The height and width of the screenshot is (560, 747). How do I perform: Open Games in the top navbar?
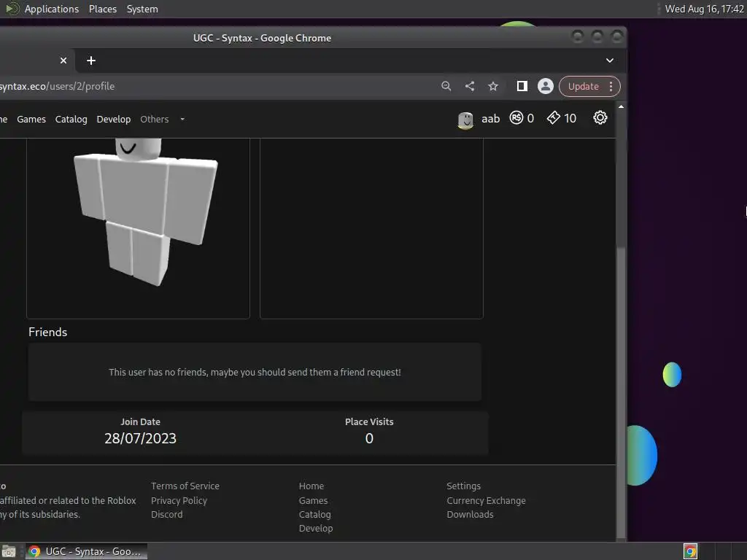click(31, 119)
